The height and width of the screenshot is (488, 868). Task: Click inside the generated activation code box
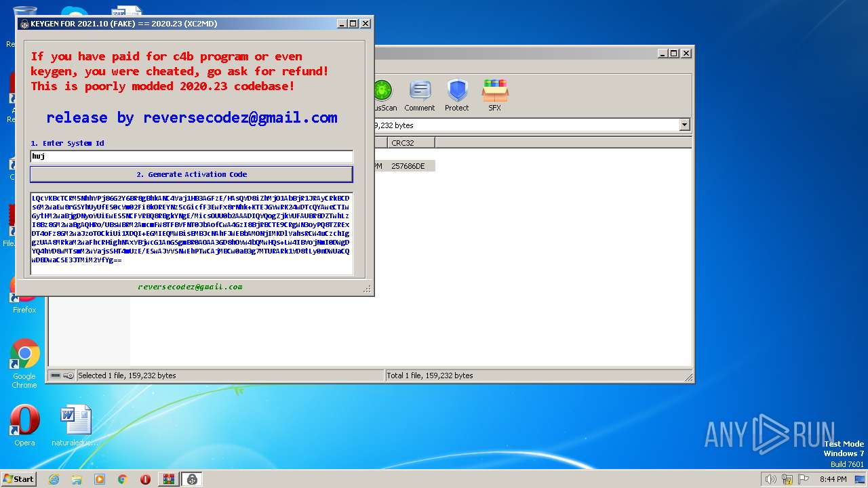pyautogui.click(x=191, y=234)
